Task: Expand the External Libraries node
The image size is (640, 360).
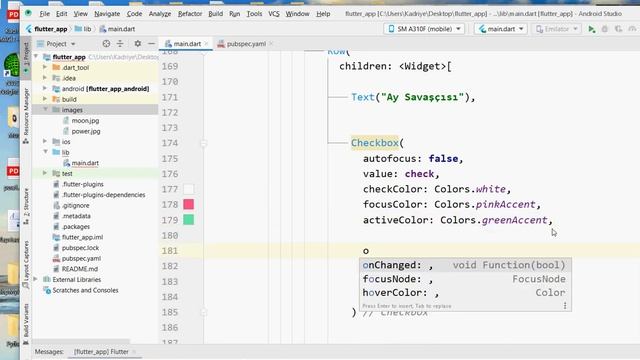Action: [36, 280]
